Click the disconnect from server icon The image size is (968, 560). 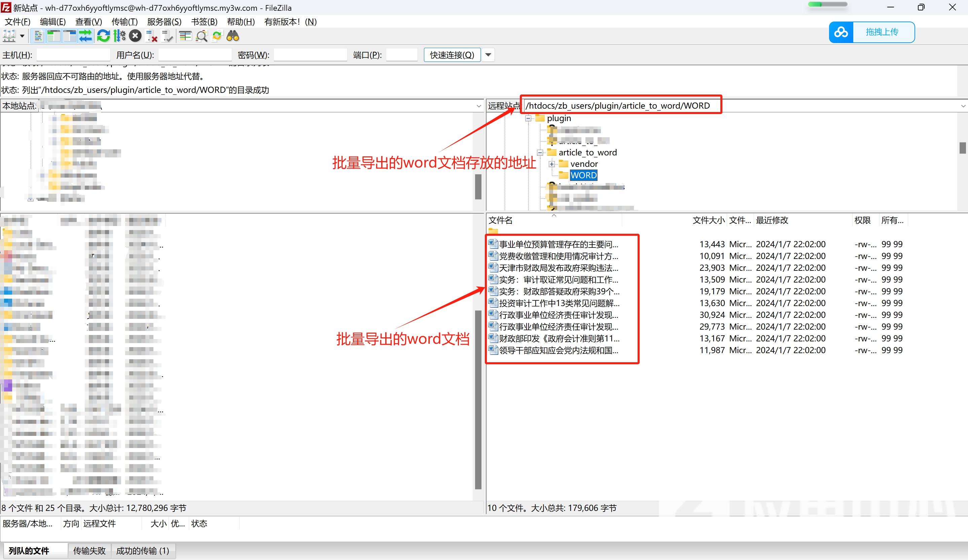coord(152,36)
